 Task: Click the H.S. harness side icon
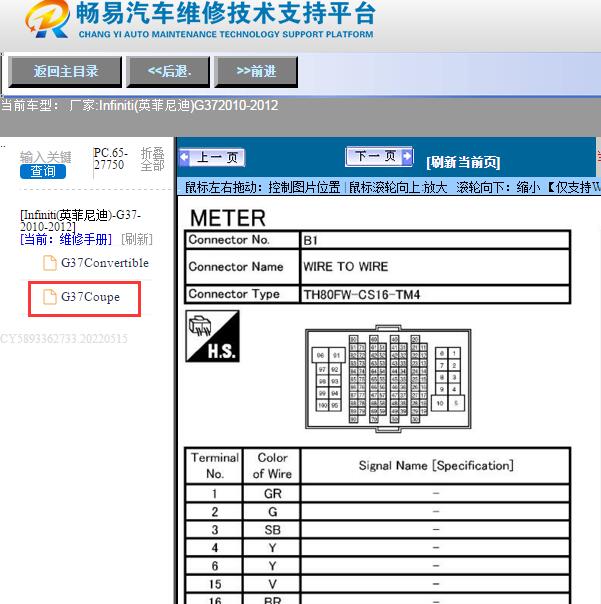(x=213, y=336)
